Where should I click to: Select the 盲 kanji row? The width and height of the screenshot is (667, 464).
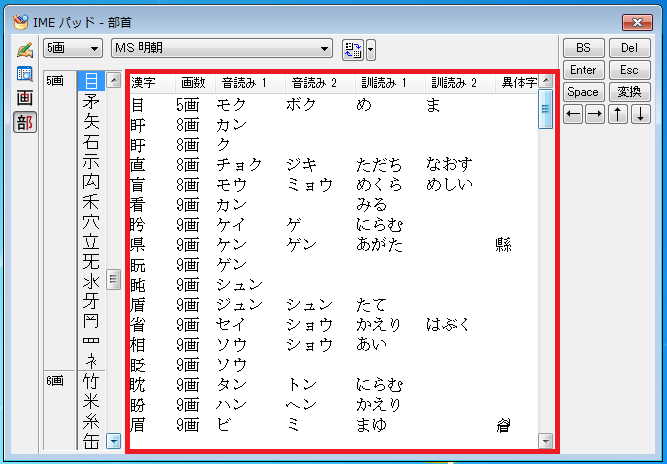tap(334, 185)
